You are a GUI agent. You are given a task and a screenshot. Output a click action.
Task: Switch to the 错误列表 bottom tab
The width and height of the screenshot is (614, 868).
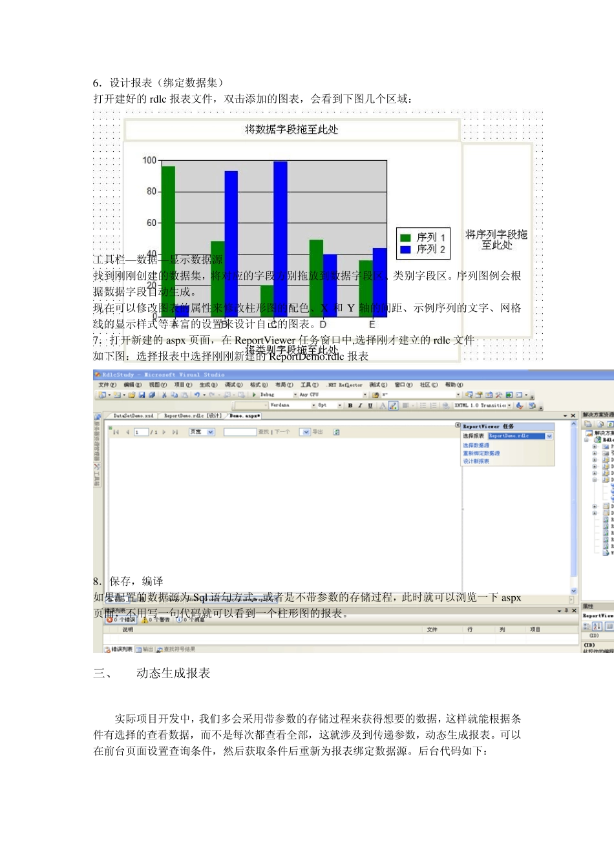click(118, 649)
